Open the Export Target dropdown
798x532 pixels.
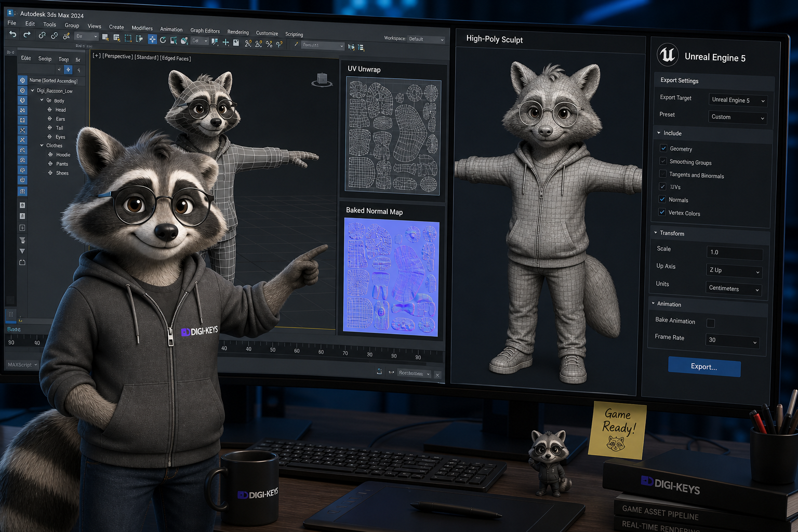click(x=738, y=100)
